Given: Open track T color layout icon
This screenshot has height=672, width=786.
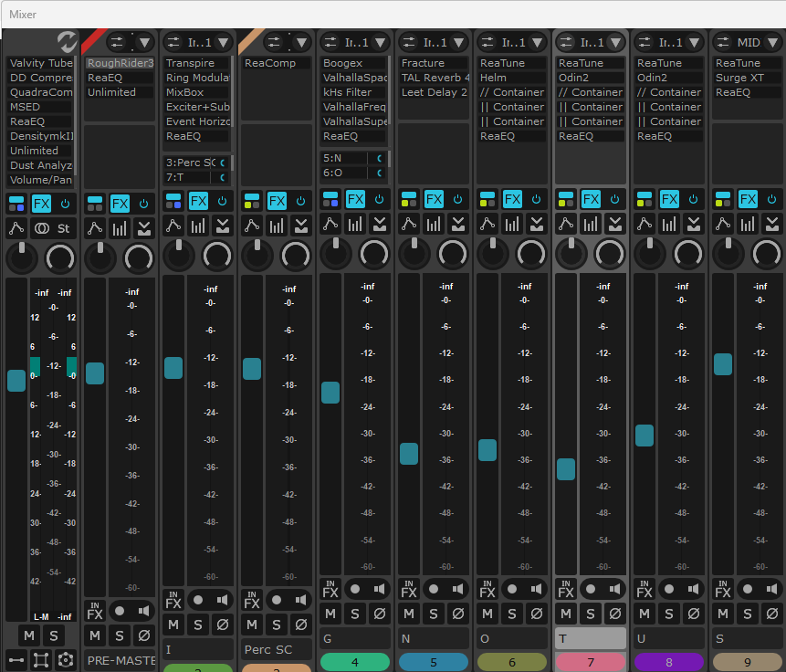Looking at the screenshot, I should pyautogui.click(x=566, y=199).
